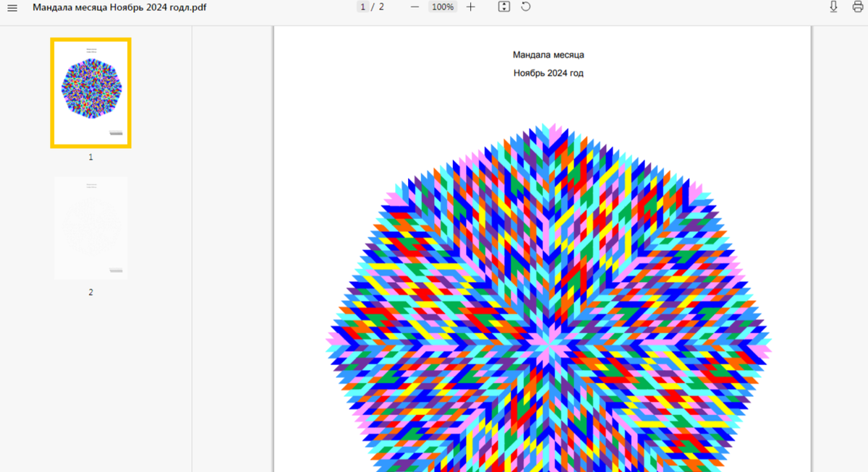Zoom in with the plus icon
This screenshot has height=472, width=868.
(471, 7)
